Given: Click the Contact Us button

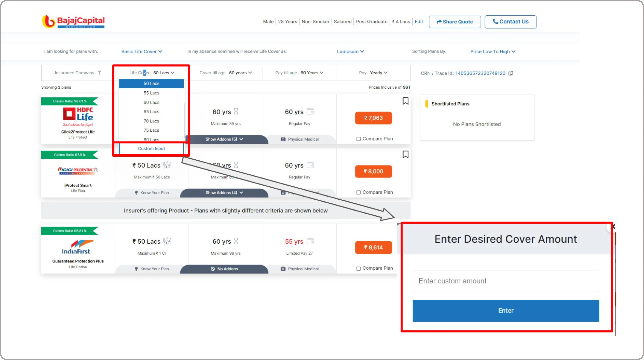Looking at the screenshot, I should 510,22.
